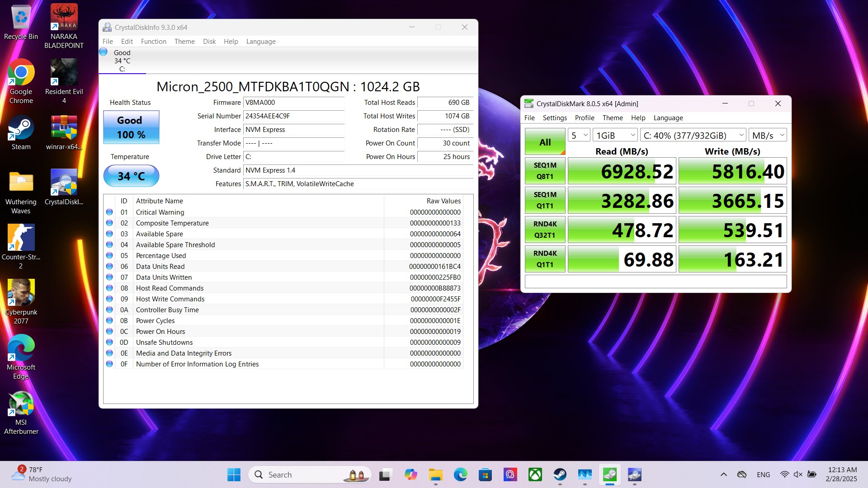This screenshot has width=868, height=488.
Task: Open Theme menu in CrystalDiskInfo
Action: [184, 42]
